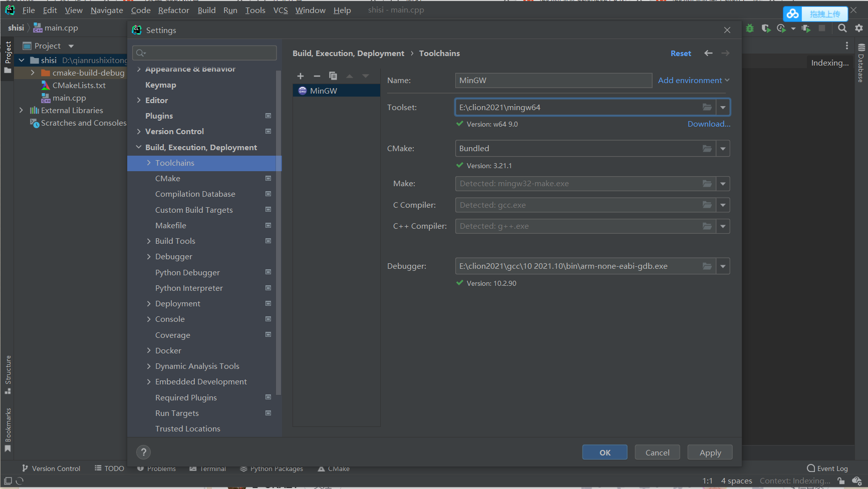
Task: Remove the selected toolchain with minus icon
Action: [x=317, y=76]
